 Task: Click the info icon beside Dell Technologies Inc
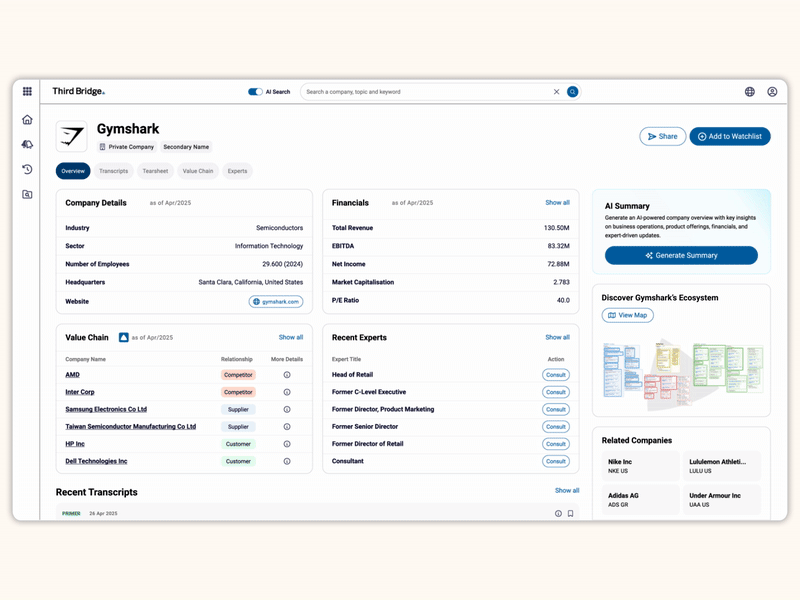click(286, 461)
